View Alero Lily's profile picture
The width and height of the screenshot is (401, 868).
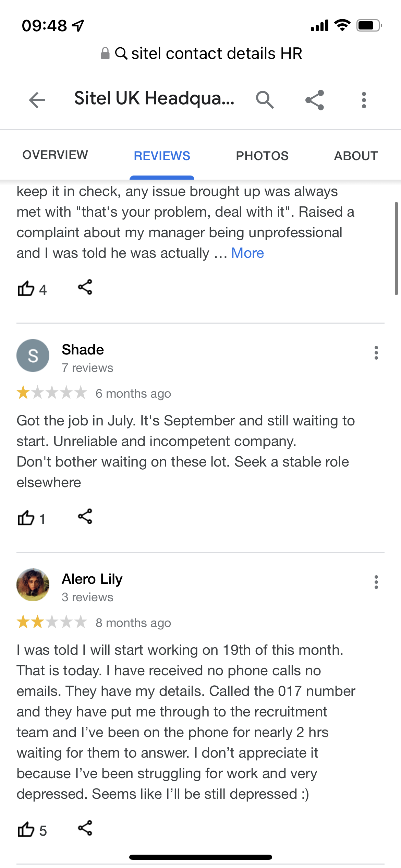point(33,585)
